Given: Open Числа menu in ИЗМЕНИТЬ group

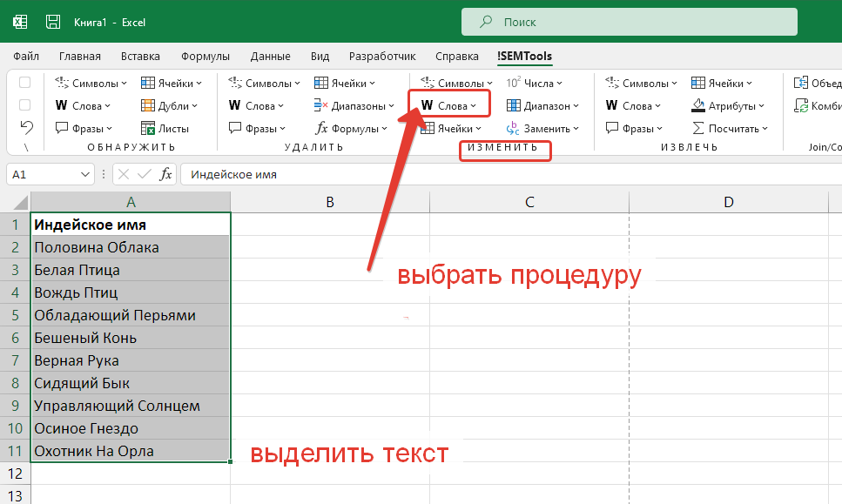Looking at the screenshot, I should [534, 83].
